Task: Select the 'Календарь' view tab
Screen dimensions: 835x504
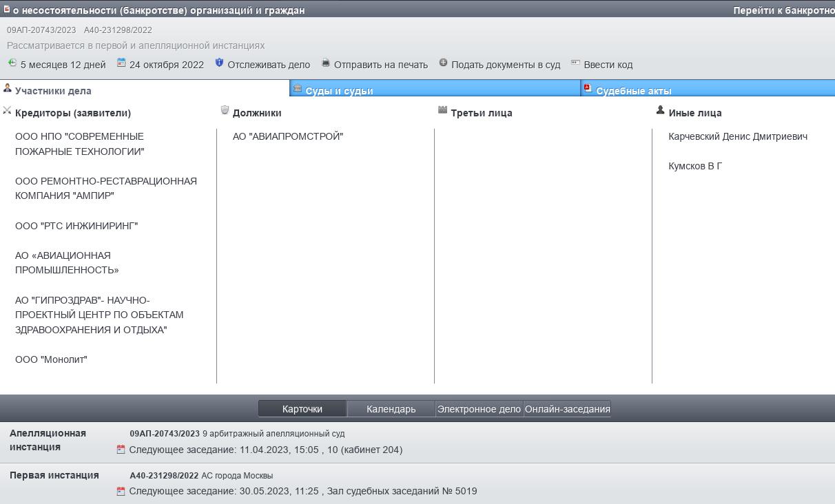Action: [x=391, y=409]
